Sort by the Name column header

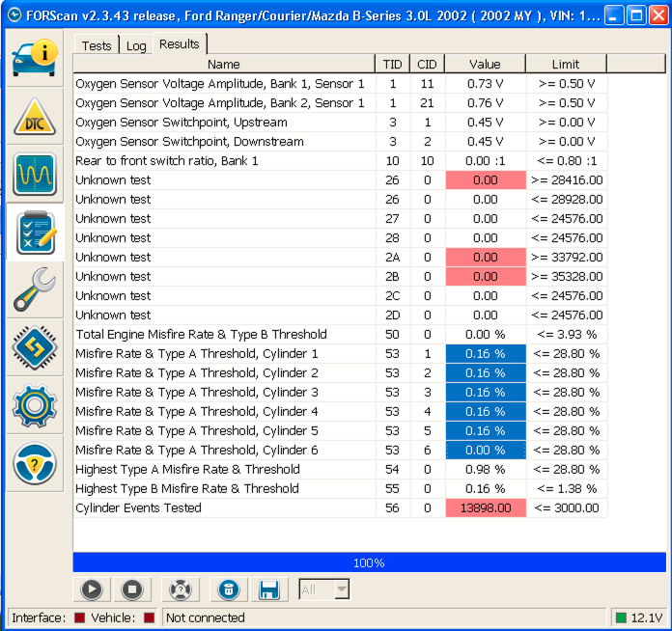pos(224,65)
